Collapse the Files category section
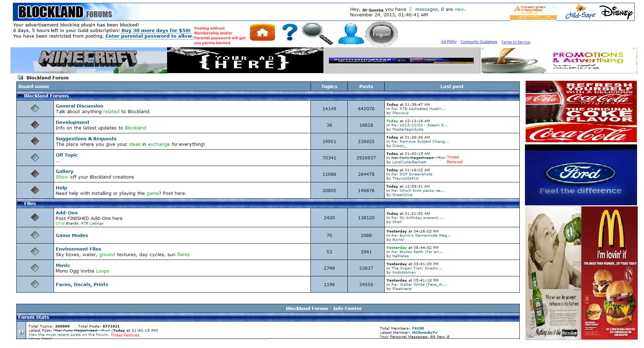Image resolution: width=644 pixels, height=348 pixels. pyautogui.click(x=21, y=203)
